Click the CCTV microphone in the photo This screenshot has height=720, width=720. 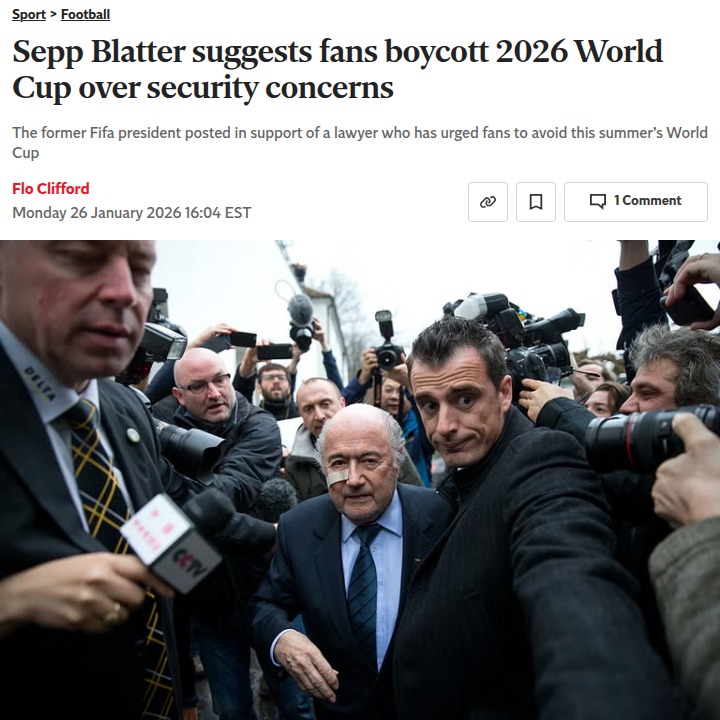[x=171, y=543]
